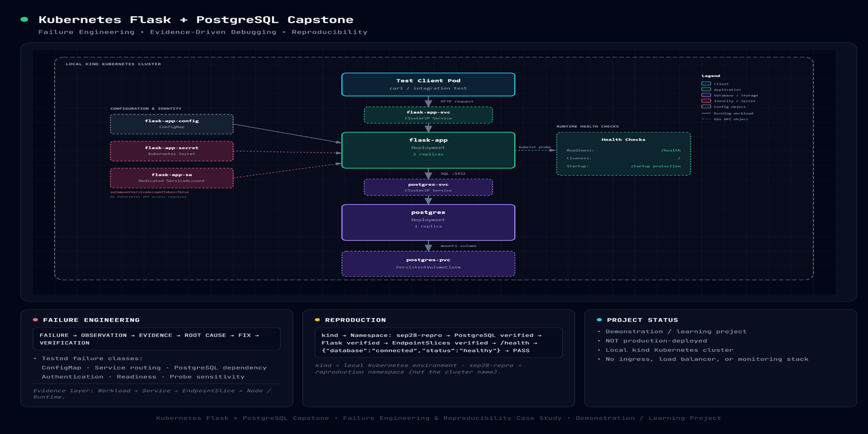Screen dimensions: 868x434
Task: Click the 'FAILURE → OBSERVATION → EVIDENCE' flow box
Action: (157, 339)
